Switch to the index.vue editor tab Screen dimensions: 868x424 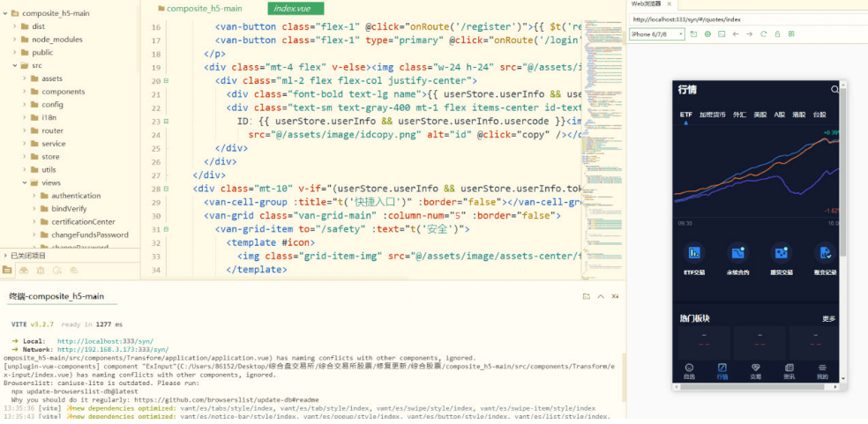[291, 8]
